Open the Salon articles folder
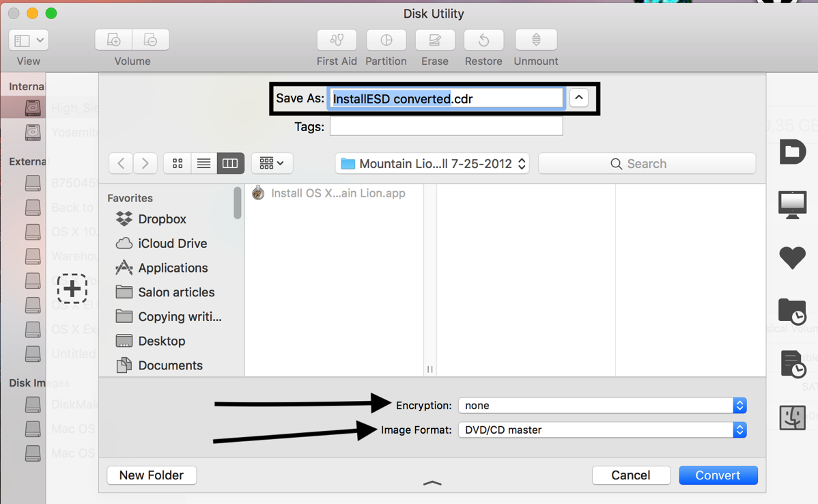The image size is (818, 504). pos(165,292)
